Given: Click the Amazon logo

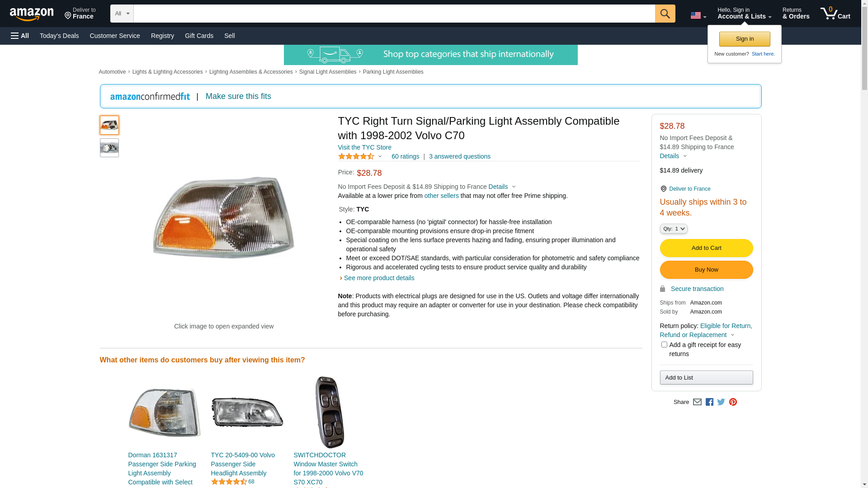Looking at the screenshot, I should (32, 14).
